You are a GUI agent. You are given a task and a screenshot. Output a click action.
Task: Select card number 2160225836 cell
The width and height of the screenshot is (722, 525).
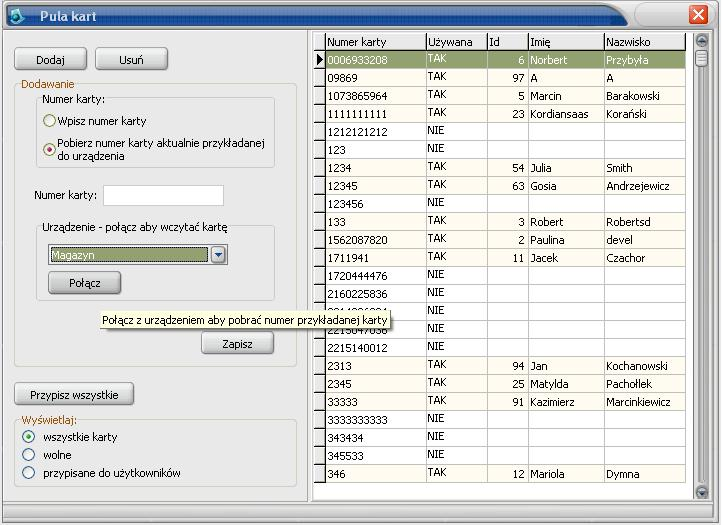tap(376, 293)
